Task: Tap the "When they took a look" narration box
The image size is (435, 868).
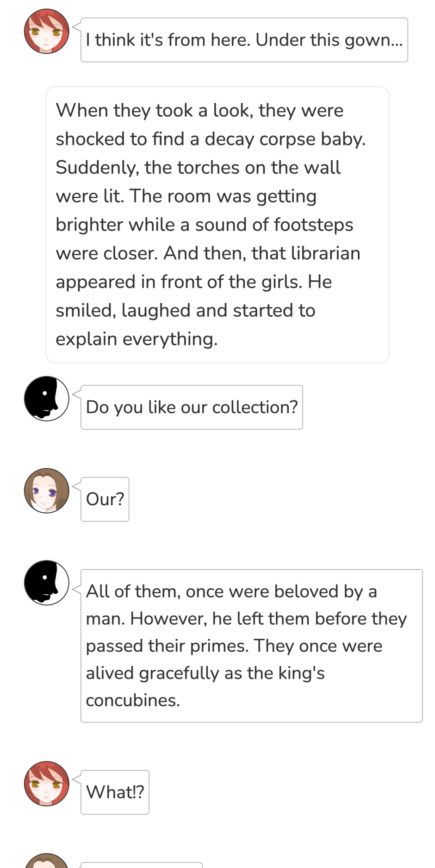Action: point(217,225)
